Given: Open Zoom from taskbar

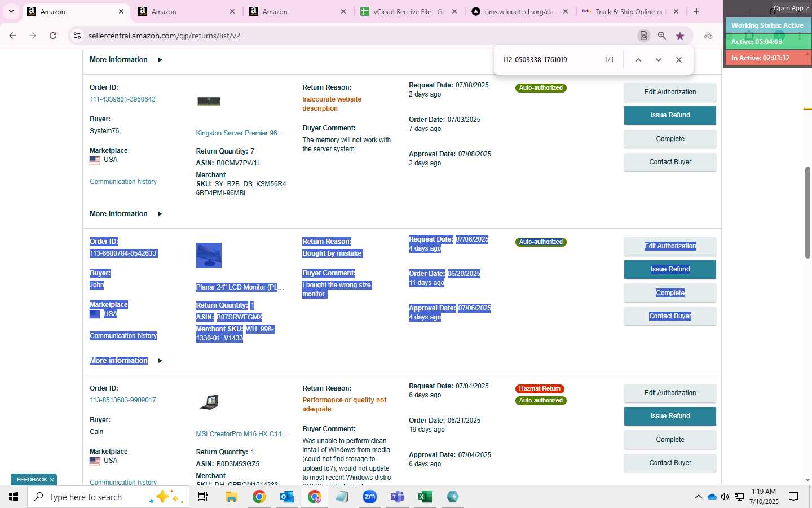Looking at the screenshot, I should tap(370, 497).
